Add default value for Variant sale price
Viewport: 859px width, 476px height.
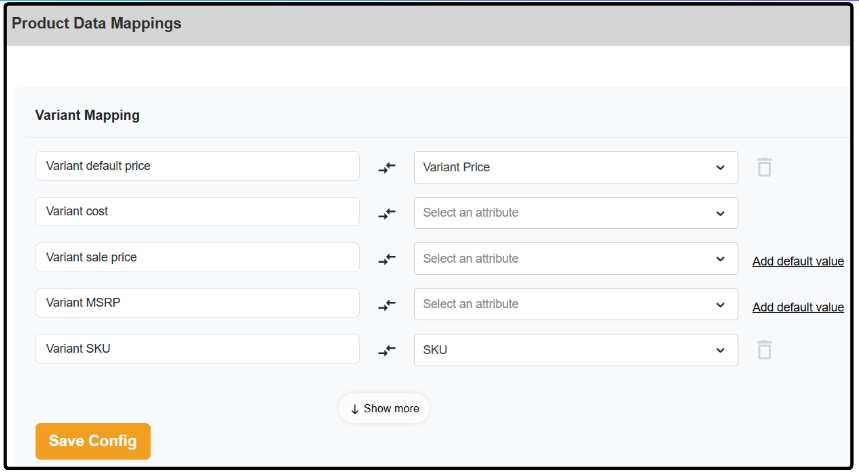point(798,262)
